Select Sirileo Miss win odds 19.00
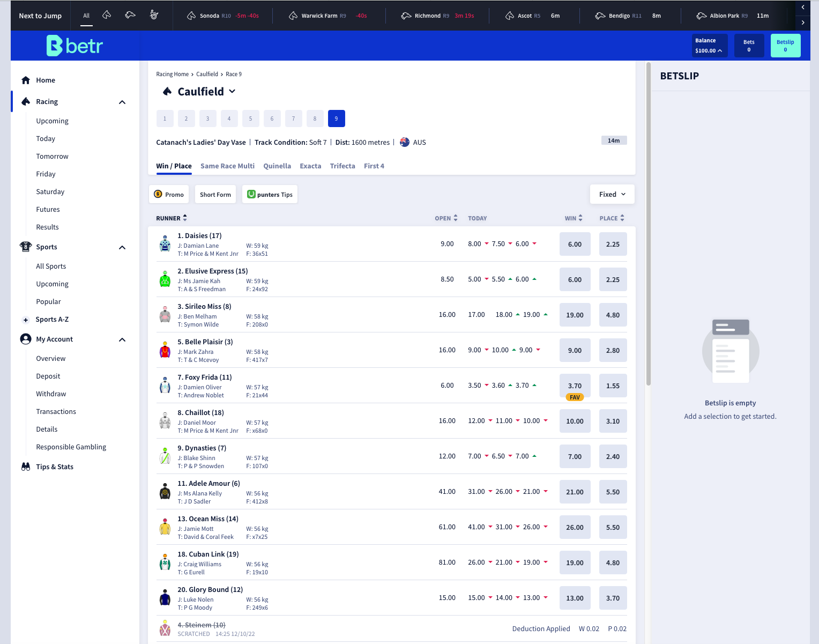Screen dimensions: 819x644 pyautogui.click(x=575, y=315)
